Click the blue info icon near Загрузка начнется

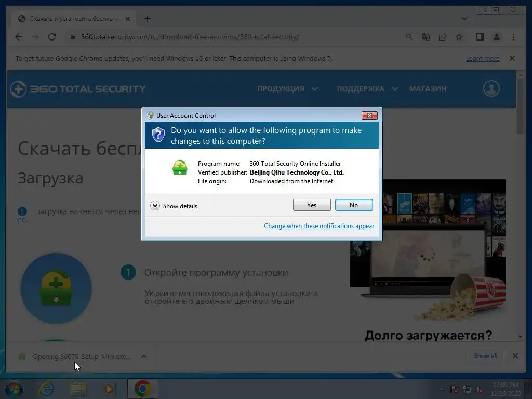tap(22, 211)
